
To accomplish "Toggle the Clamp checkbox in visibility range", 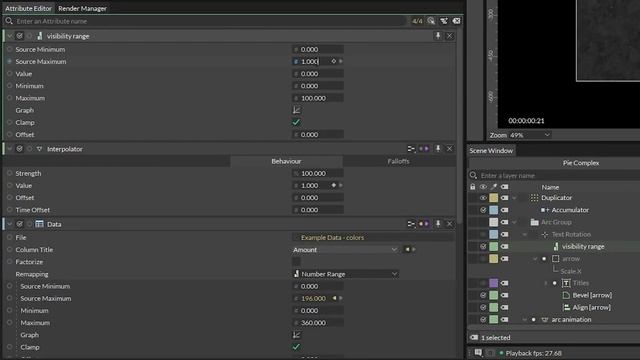I will (x=296, y=122).
